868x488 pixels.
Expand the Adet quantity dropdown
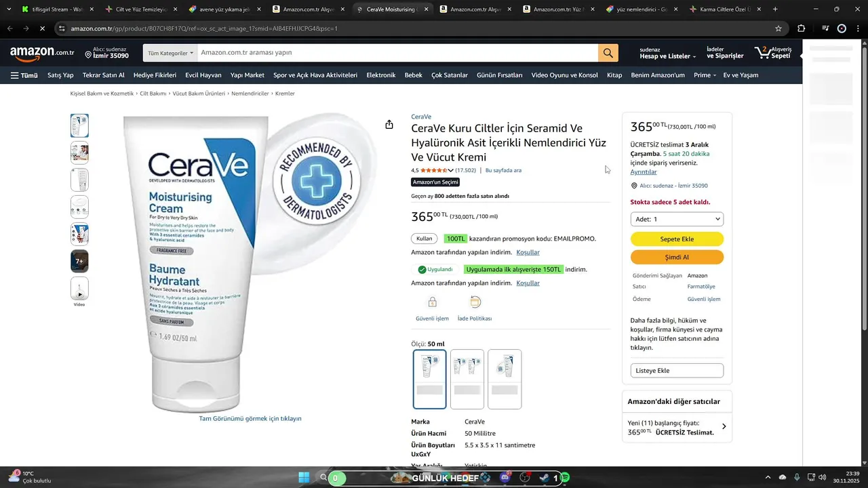pos(677,220)
